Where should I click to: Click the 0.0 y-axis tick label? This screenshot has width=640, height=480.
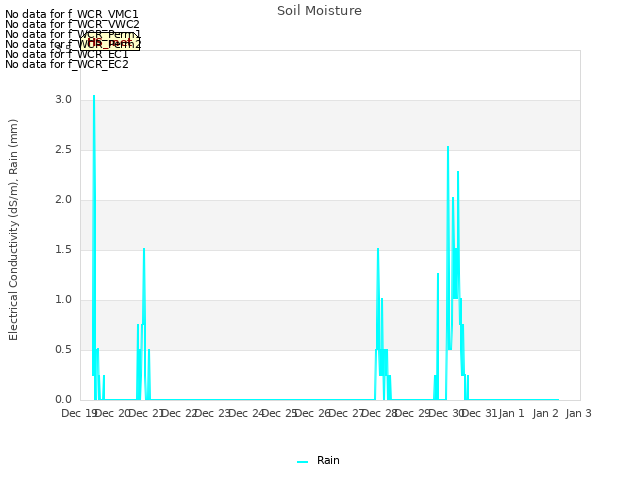pyautogui.click(x=63, y=399)
